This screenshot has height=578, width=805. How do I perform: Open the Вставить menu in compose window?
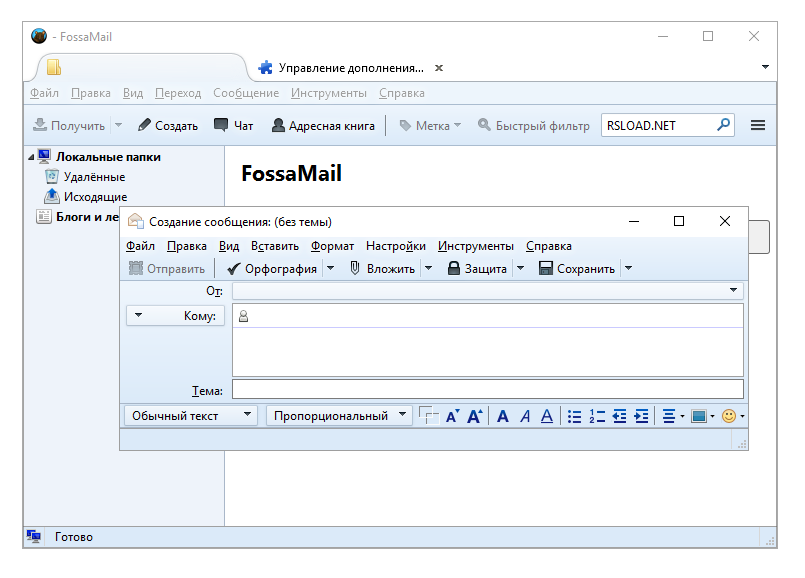(275, 246)
